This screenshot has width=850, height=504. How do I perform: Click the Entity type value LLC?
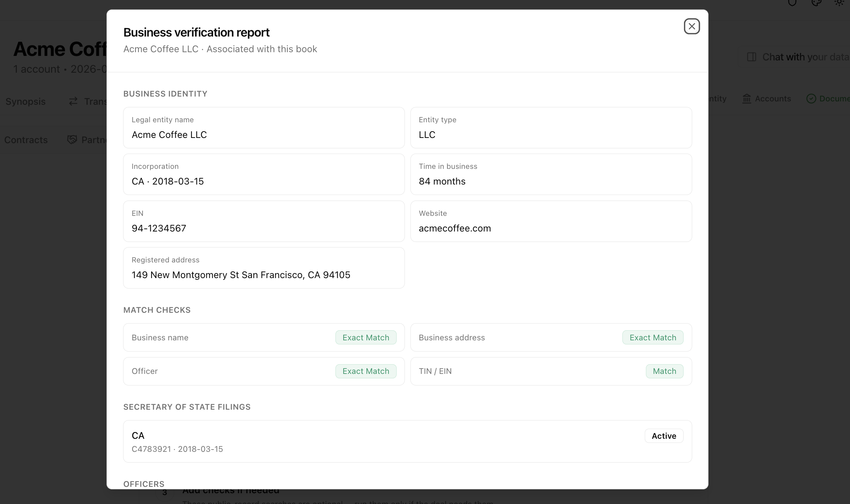(427, 135)
